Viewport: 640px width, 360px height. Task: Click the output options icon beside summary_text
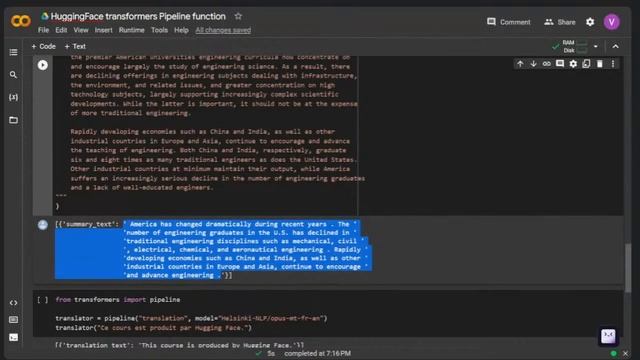[x=42, y=225]
